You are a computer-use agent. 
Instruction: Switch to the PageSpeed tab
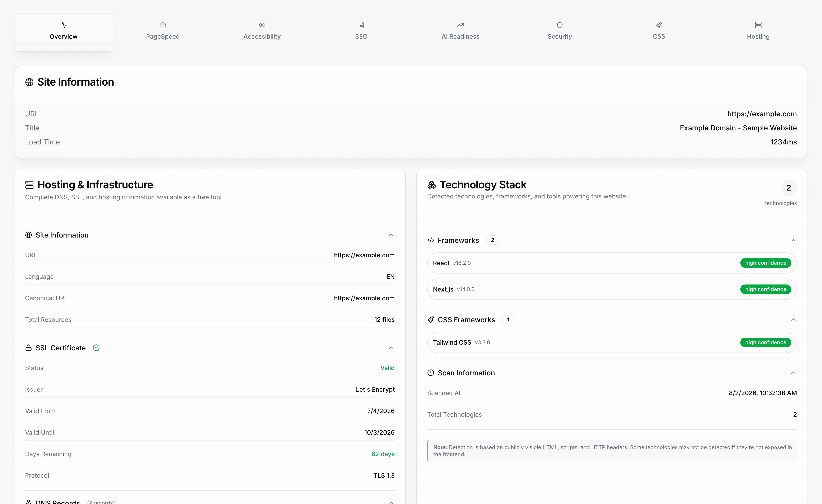point(163,33)
